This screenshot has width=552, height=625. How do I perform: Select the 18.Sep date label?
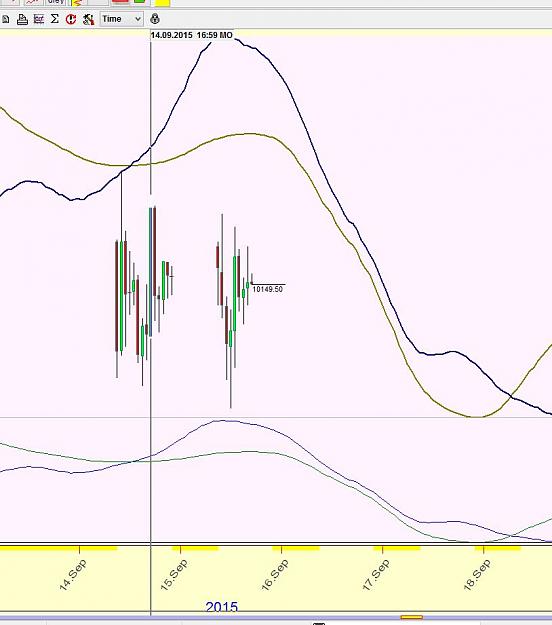pyautogui.click(x=477, y=575)
